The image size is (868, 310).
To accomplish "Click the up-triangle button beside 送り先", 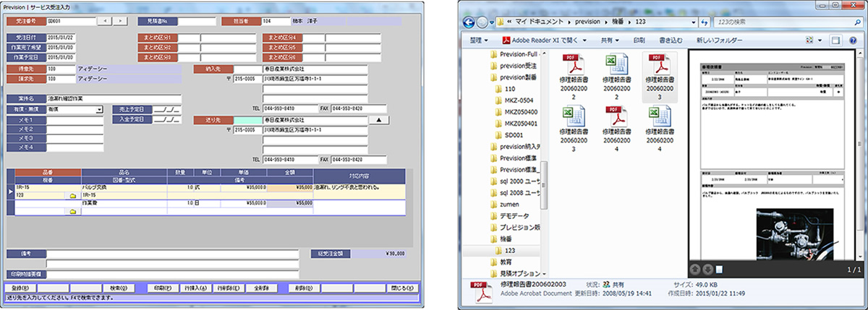I will pyautogui.click(x=379, y=120).
